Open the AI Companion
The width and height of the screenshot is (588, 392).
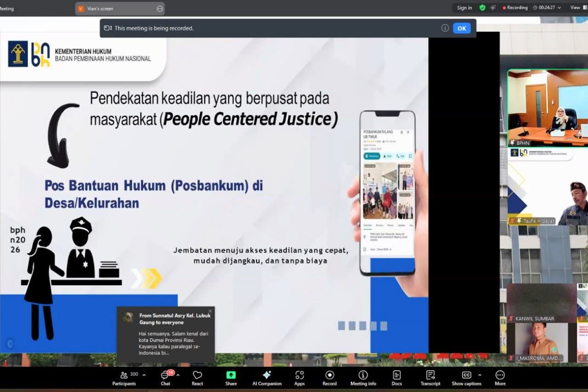point(266,377)
